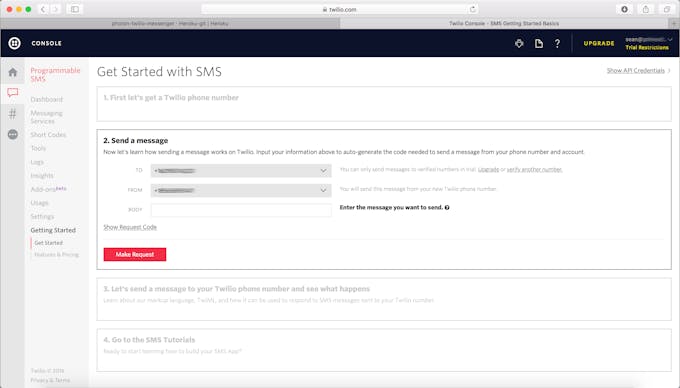
Task: Expand step 1 'First let's get a Twilio phone number'
Action: (384, 104)
